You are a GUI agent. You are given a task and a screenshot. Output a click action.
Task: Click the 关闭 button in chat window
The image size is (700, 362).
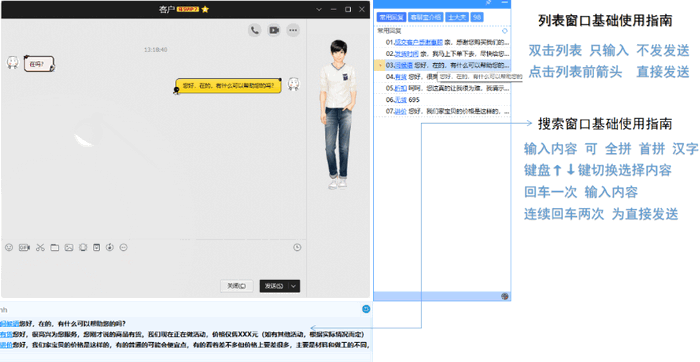237,286
